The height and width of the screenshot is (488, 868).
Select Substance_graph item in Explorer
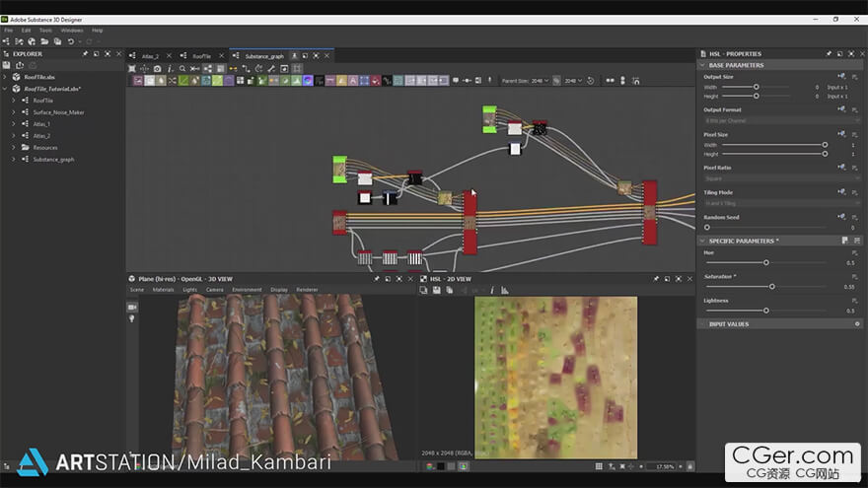tap(53, 160)
